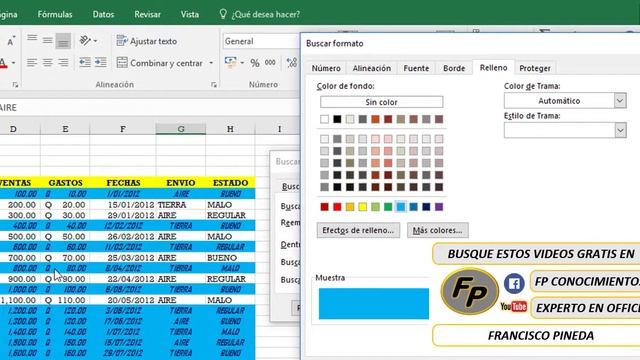
Task: Click the accounting number format icon
Action: click(x=230, y=62)
